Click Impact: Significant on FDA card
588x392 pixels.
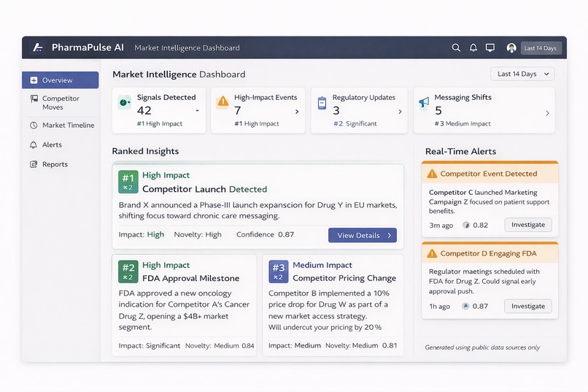[x=150, y=345]
